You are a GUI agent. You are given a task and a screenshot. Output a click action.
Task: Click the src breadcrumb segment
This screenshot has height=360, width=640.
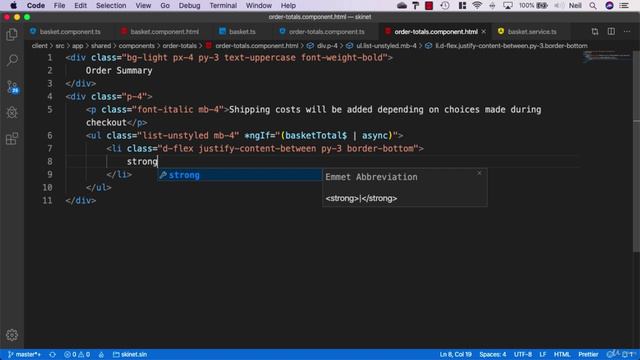click(60, 46)
